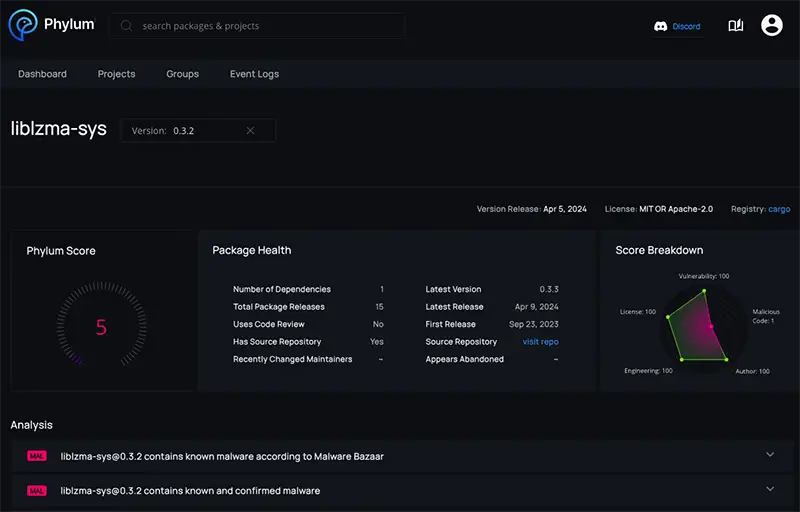Click MAL badge on confirmed malware finding
The image size is (800, 512).
click(37, 491)
